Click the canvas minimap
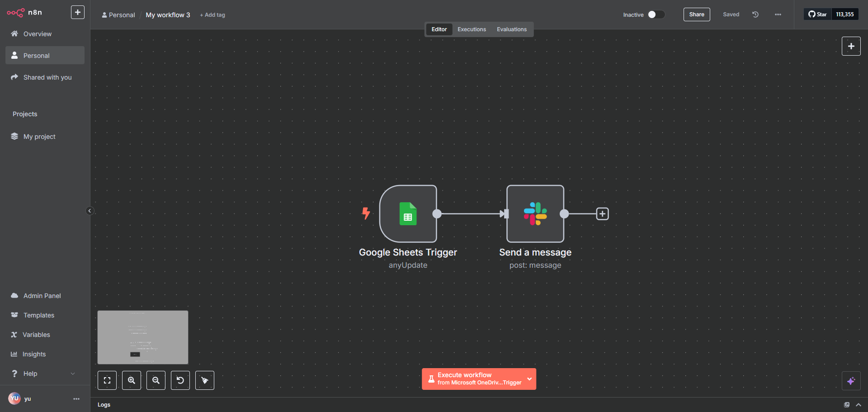Image resolution: width=868 pixels, height=412 pixels. pos(143,337)
